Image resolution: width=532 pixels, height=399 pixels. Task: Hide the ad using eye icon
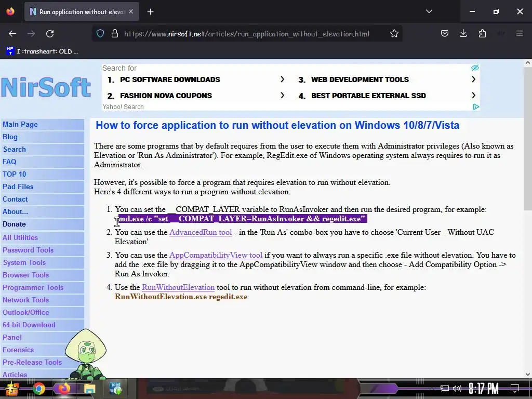475,68
